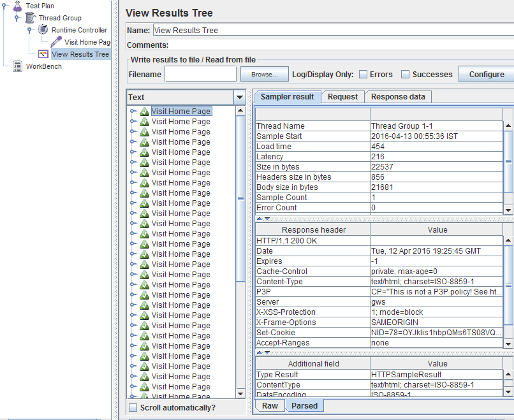Click the Set-Cookie value cell
514x420 pixels.
[436, 332]
